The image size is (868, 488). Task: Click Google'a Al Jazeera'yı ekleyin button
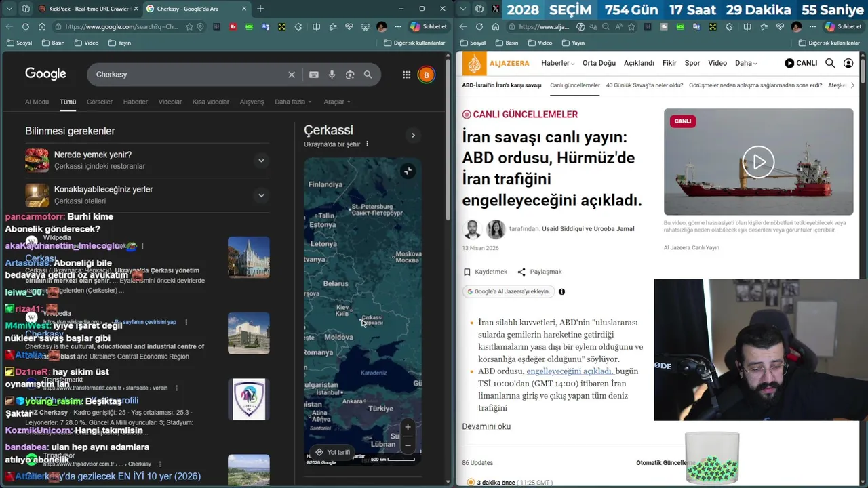point(508,291)
